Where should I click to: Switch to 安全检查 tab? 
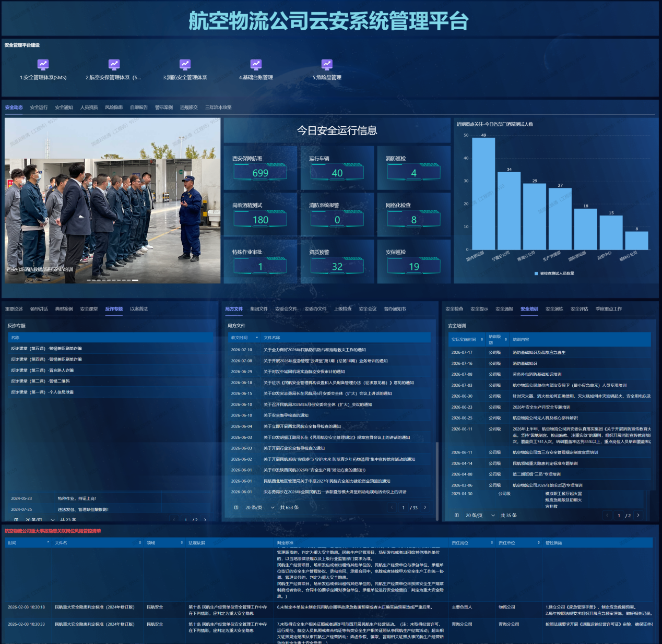[x=454, y=309]
